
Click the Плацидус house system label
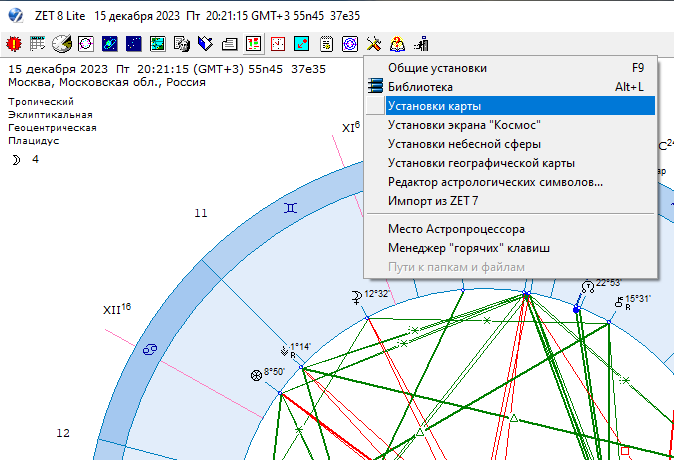click(34, 141)
